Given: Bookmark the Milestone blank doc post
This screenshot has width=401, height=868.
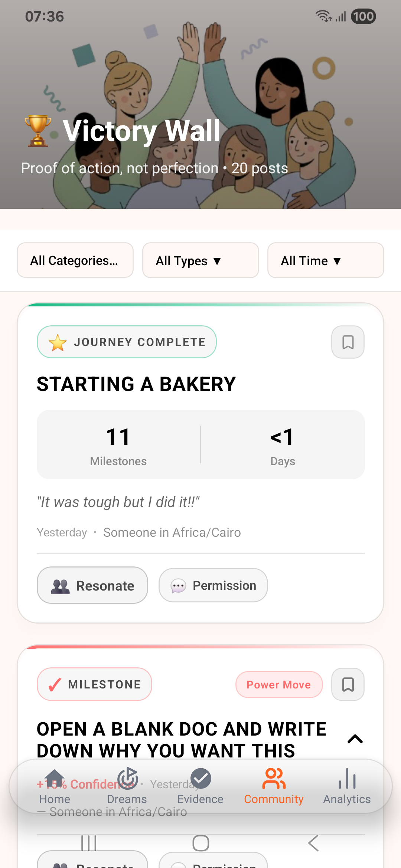Looking at the screenshot, I should pos(348,684).
